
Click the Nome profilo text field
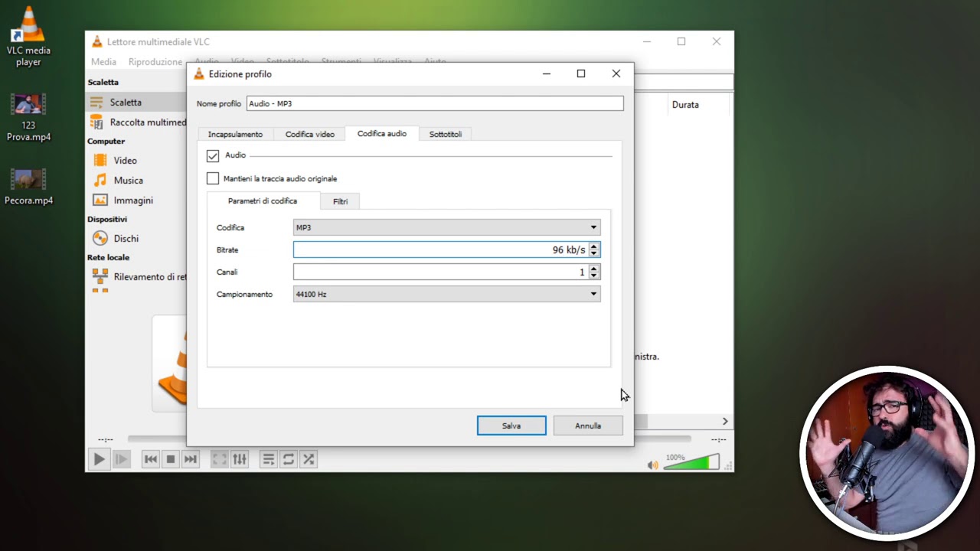pyautogui.click(x=435, y=103)
